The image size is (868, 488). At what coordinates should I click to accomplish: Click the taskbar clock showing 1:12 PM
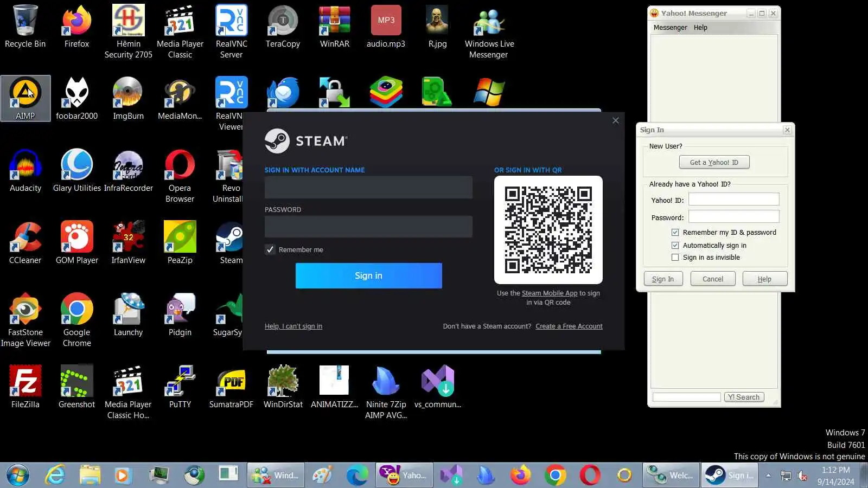[835, 476]
